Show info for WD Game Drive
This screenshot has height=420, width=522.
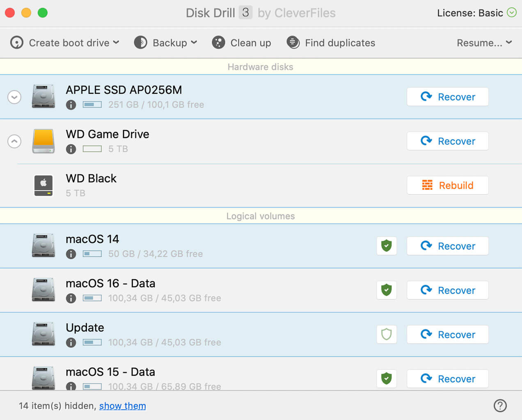(x=71, y=149)
